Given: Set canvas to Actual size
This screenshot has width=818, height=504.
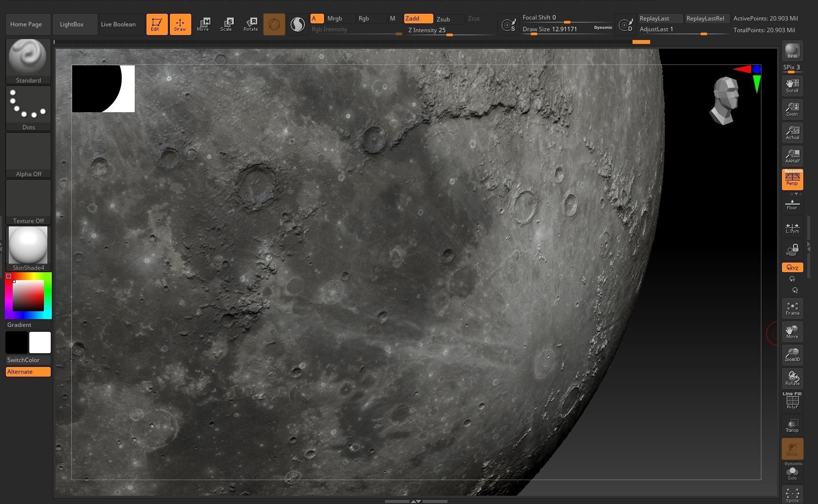Looking at the screenshot, I should pyautogui.click(x=792, y=132).
